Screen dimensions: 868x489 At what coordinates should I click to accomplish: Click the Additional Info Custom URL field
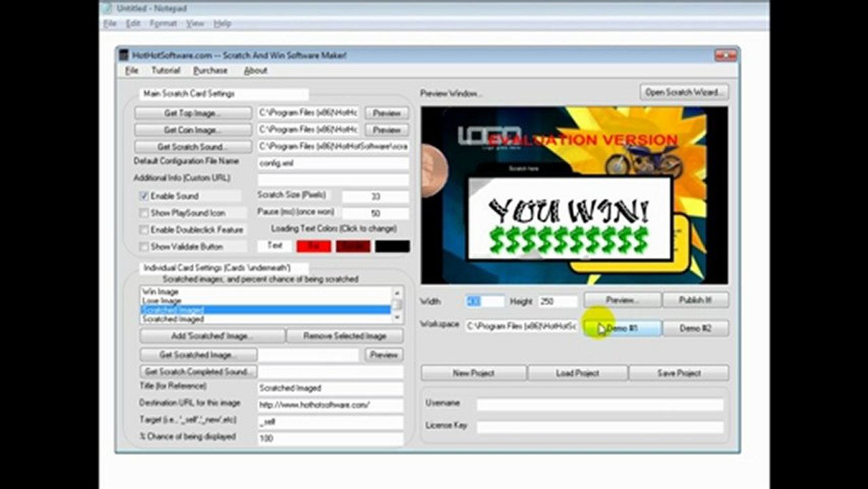pyautogui.click(x=333, y=180)
